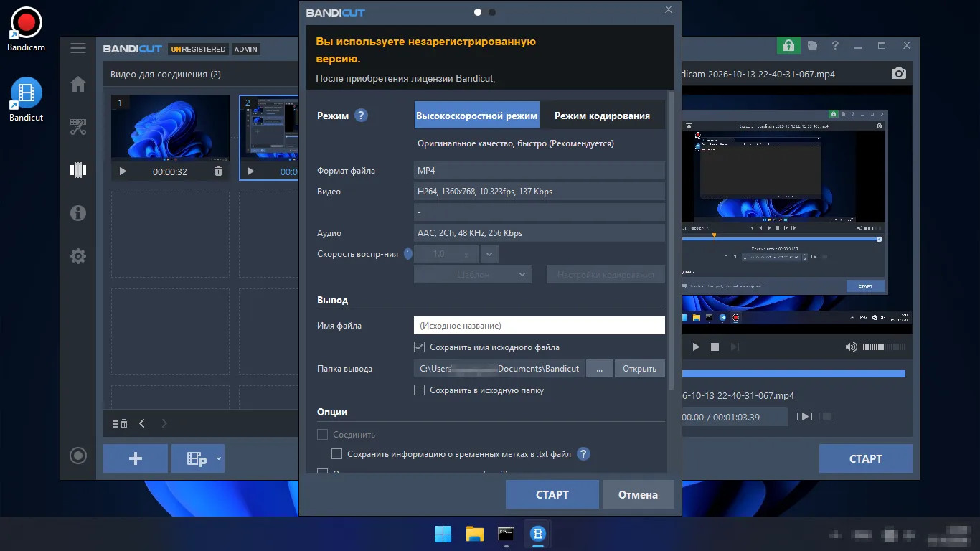Open Settings gear in Bandicut sidebar
The height and width of the screenshot is (551, 980).
coord(78,256)
